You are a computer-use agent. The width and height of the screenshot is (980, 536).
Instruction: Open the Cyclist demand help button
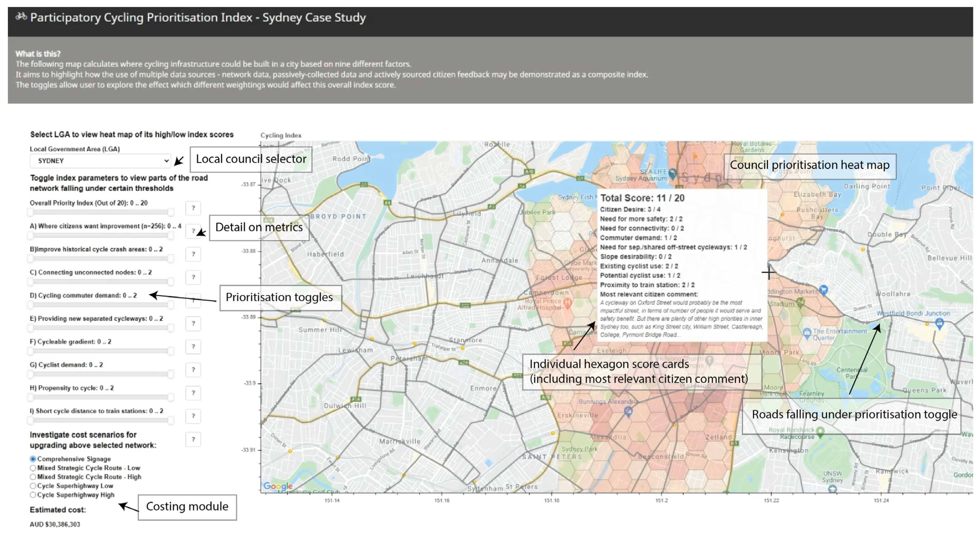(x=193, y=370)
